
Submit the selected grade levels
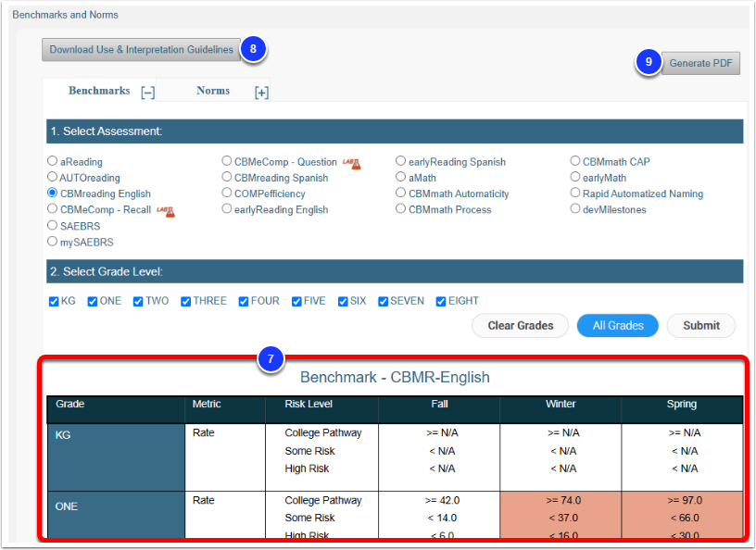pos(700,325)
